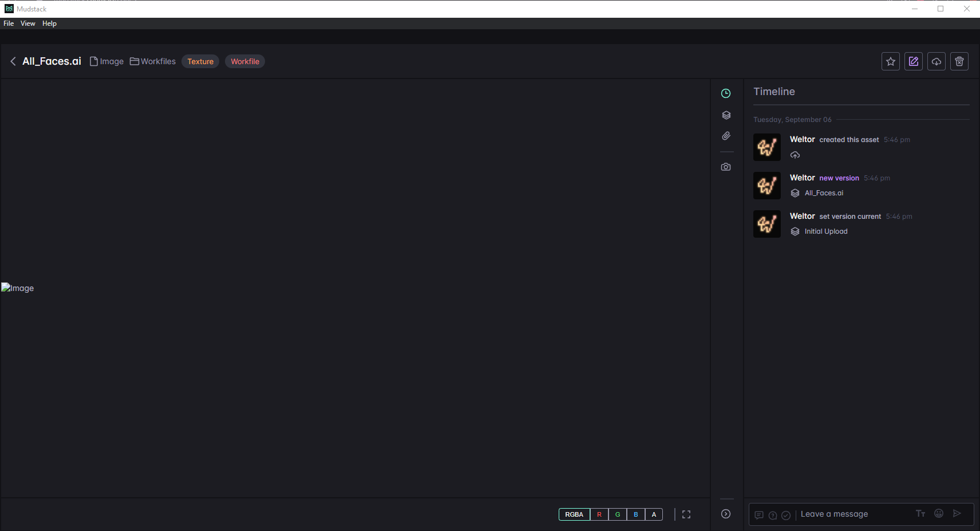This screenshot has height=531, width=980.
Task: Open the Initial Upload version entry
Action: coord(826,231)
